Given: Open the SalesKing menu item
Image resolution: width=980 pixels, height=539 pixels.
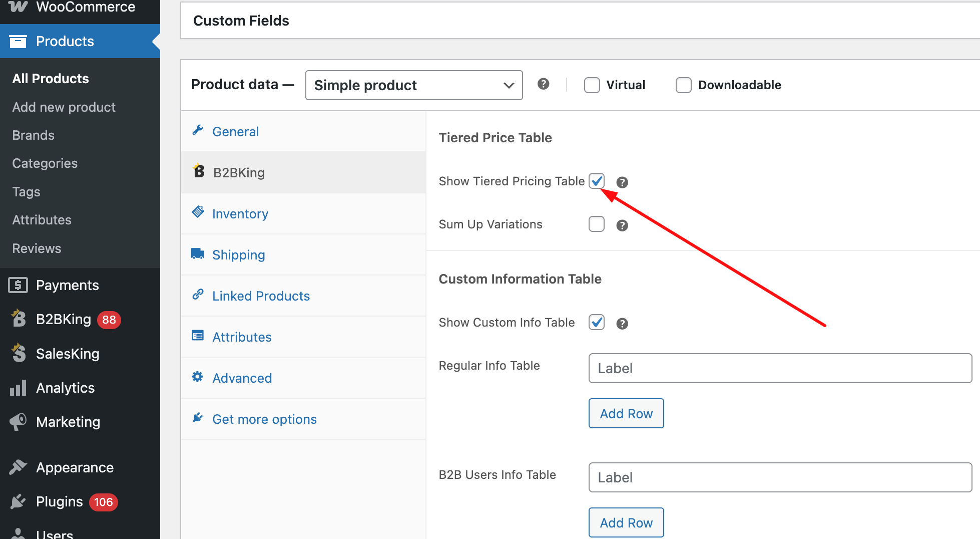Looking at the screenshot, I should (80, 354).
